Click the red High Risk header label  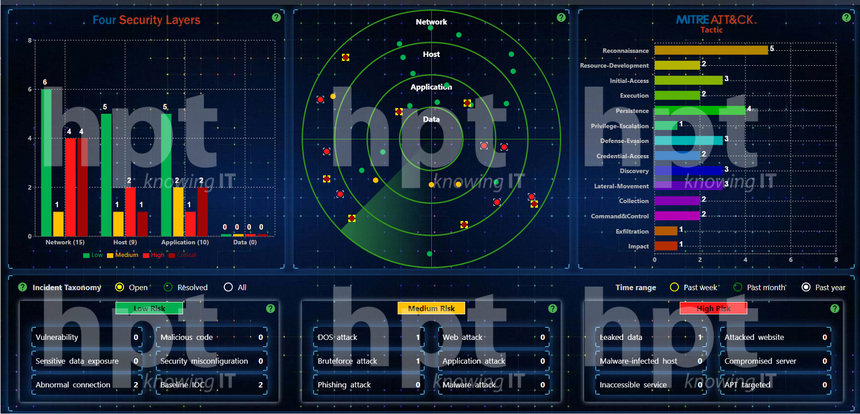[713, 309]
